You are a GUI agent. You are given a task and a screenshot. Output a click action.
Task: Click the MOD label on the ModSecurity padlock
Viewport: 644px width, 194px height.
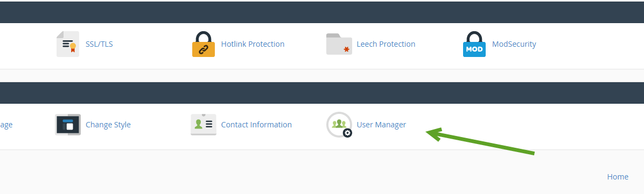[x=474, y=49]
